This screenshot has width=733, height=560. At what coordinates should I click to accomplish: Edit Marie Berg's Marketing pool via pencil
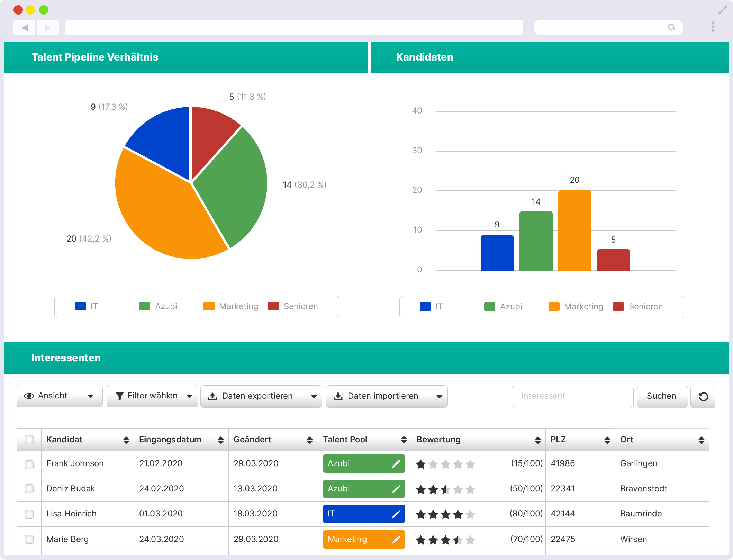pos(396,539)
